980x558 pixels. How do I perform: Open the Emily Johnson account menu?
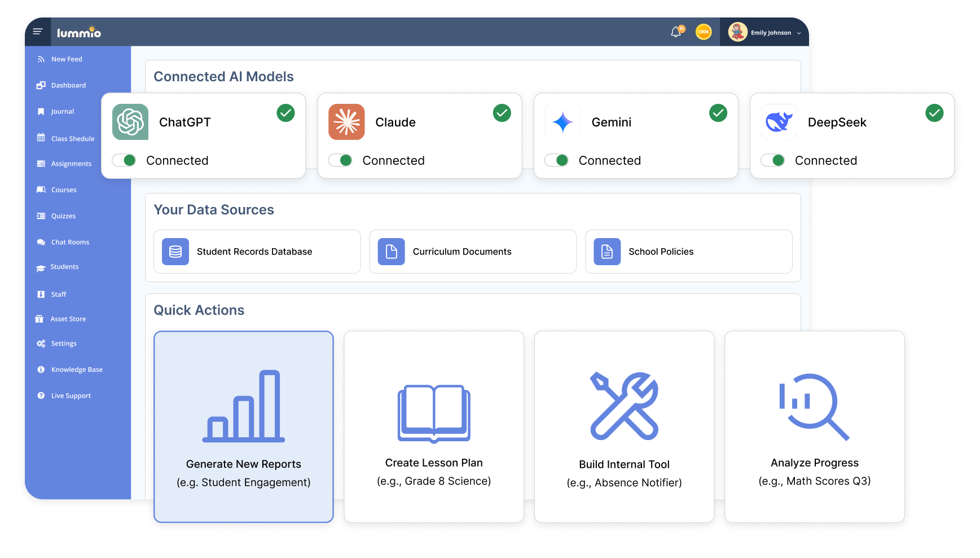pyautogui.click(x=770, y=32)
